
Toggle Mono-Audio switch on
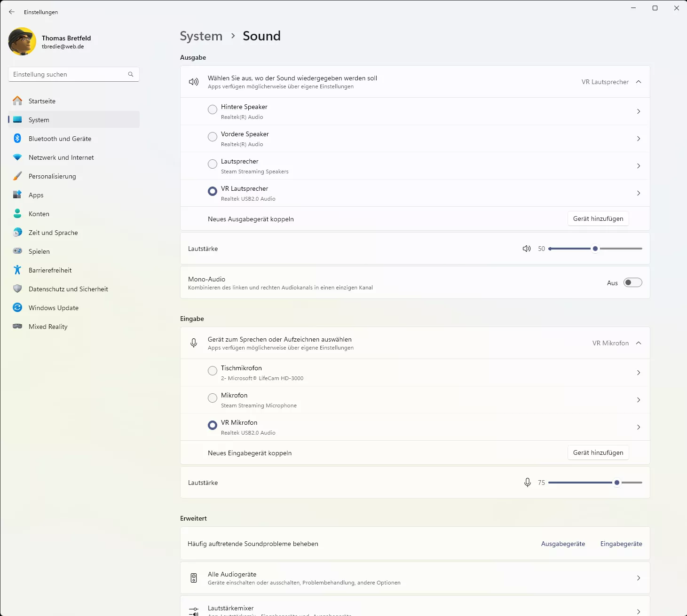(x=632, y=282)
